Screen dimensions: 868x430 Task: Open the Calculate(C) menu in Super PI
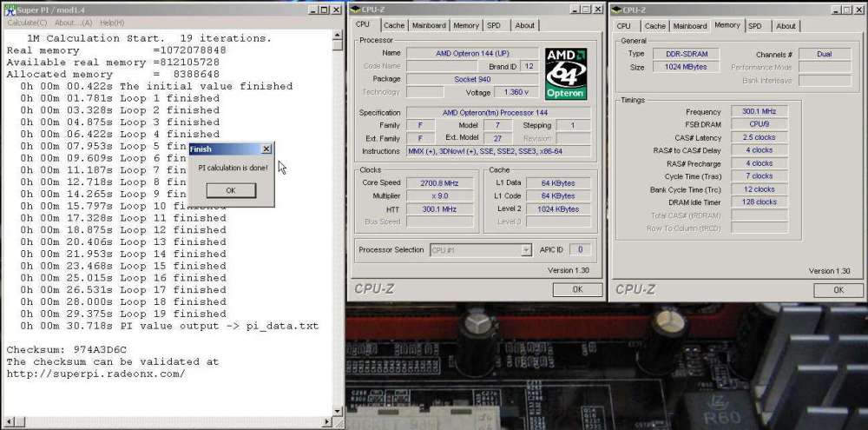click(27, 23)
